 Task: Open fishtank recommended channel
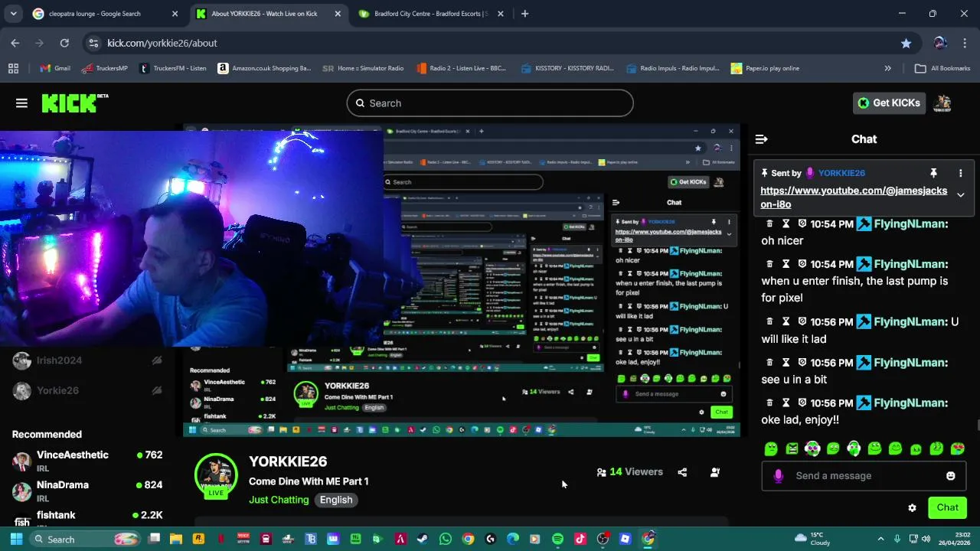[87, 518]
